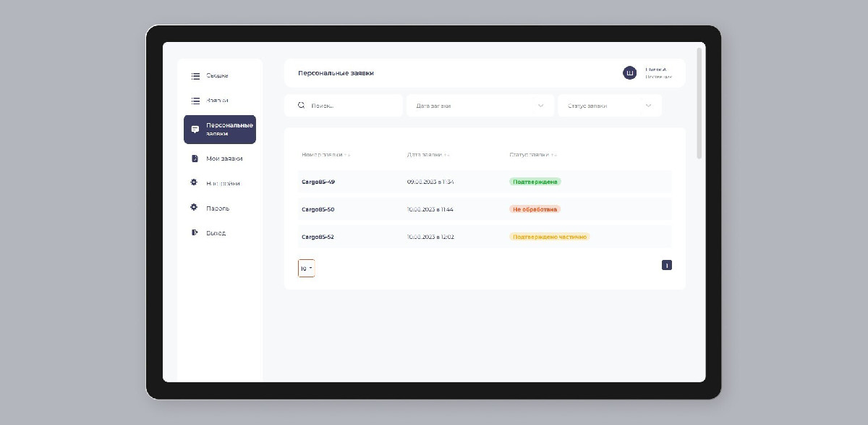The image size is (868, 425).
Task: Select Персональные заявки in sidebar
Action: coord(220,130)
